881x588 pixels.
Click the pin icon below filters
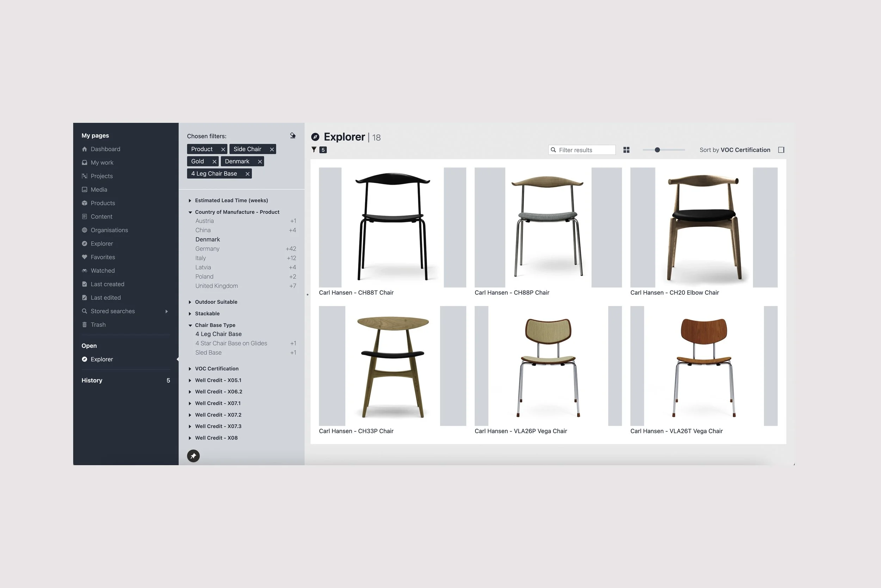click(x=193, y=455)
